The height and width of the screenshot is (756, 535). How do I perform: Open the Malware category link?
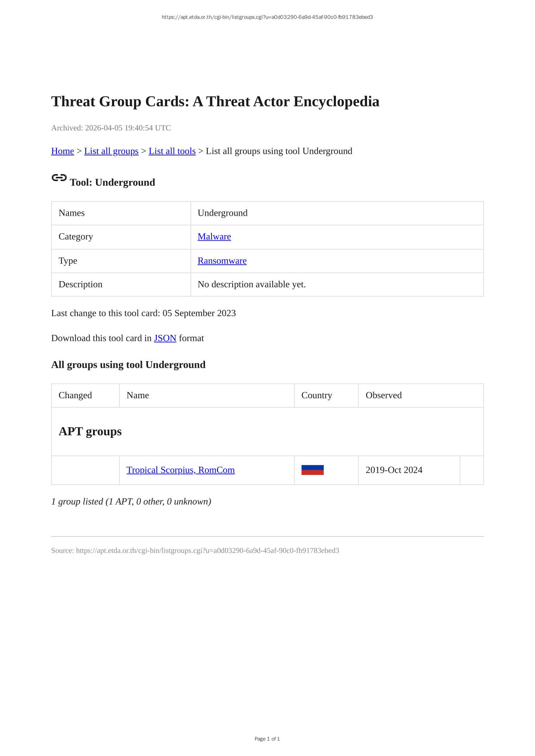click(x=214, y=237)
